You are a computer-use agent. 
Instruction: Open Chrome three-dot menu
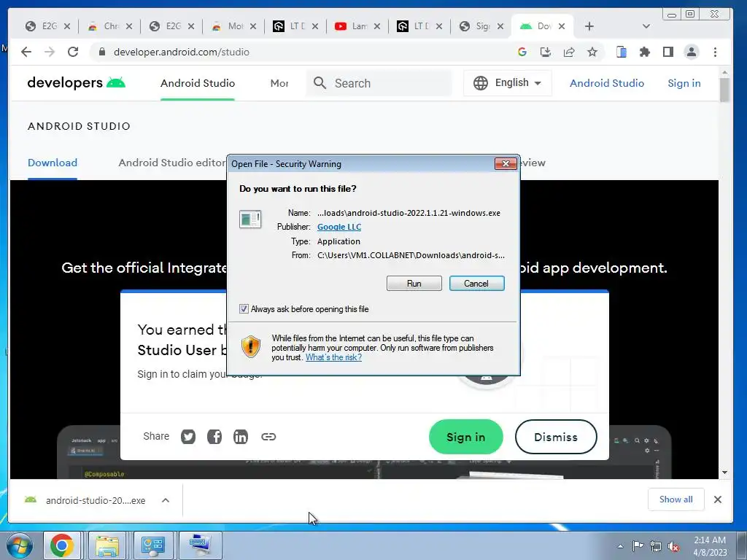point(715,52)
